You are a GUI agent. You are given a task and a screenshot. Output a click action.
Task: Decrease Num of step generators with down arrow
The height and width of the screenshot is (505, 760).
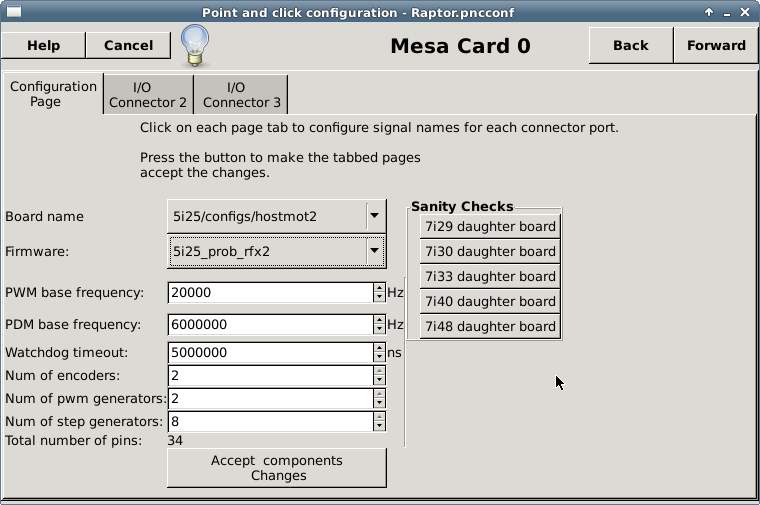pyautogui.click(x=380, y=426)
